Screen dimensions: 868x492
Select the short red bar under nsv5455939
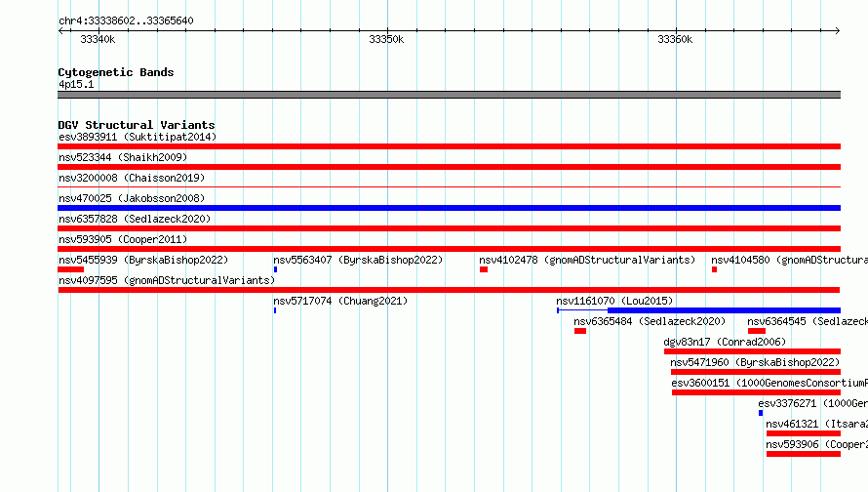pyautogui.click(x=71, y=269)
